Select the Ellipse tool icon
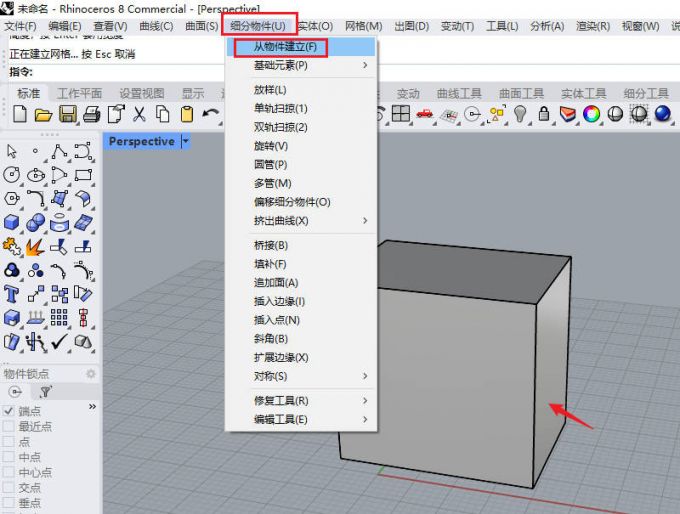This screenshot has width=680, height=514. click(x=36, y=175)
